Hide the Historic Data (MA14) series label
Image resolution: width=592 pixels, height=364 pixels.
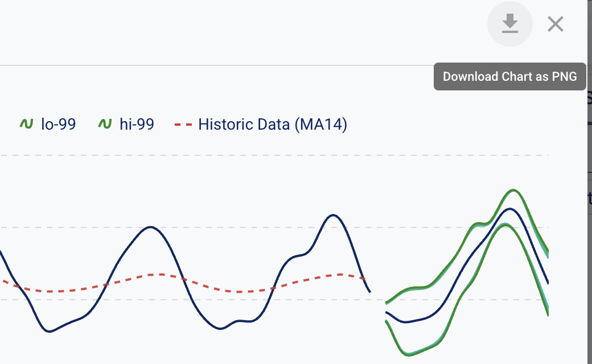(273, 124)
